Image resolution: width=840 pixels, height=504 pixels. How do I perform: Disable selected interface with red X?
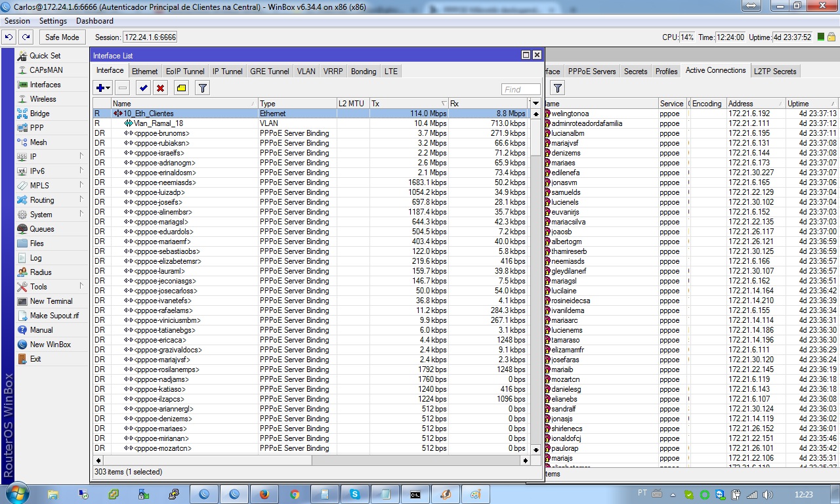point(160,88)
